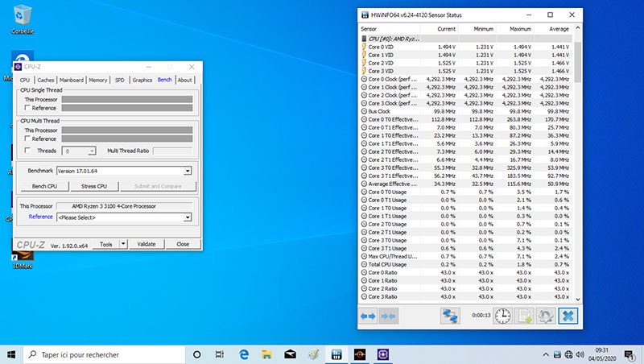The image size is (644, 364).
Task: Select 'Core 3 Ratio' sensor row
Action: click(466, 296)
